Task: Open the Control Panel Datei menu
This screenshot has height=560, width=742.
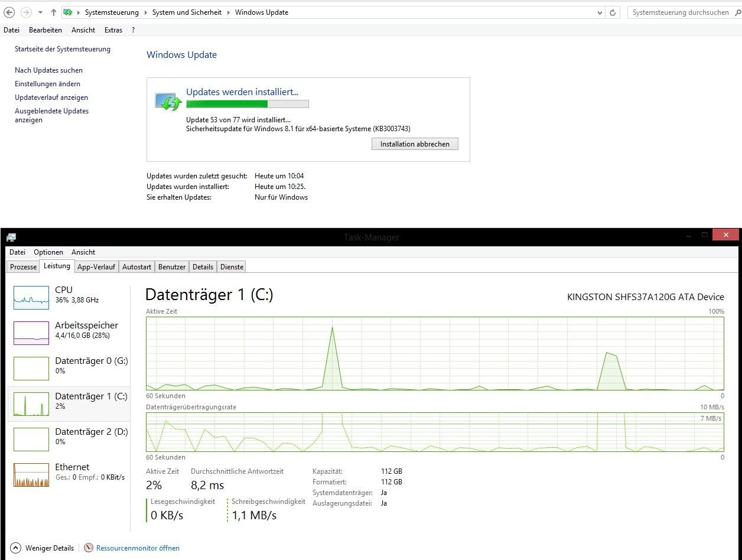Action: click(11, 30)
